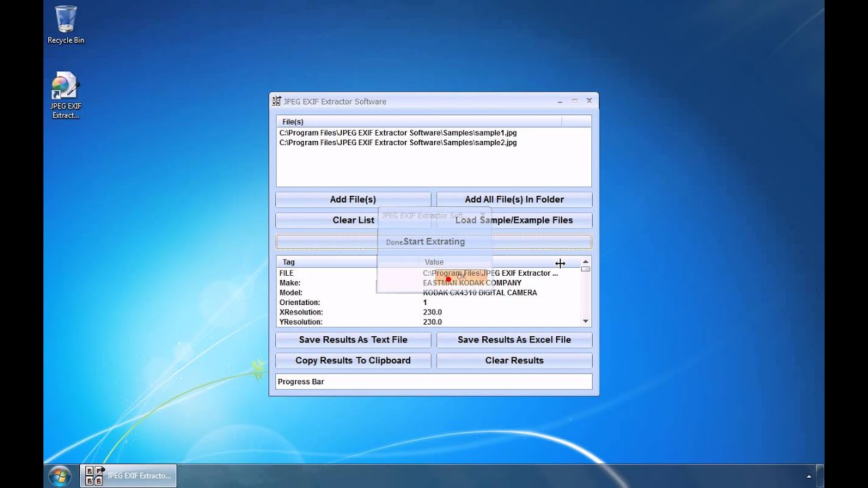The height and width of the screenshot is (488, 868).
Task: Click the Add File(s) button
Action: pos(353,199)
